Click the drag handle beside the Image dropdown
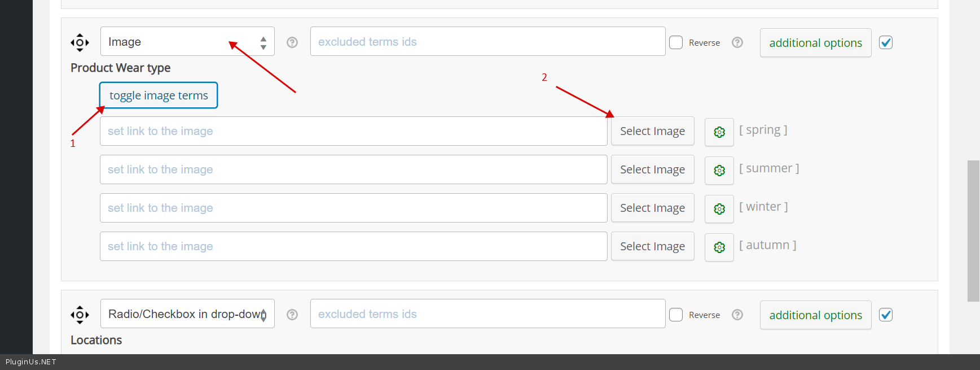Image resolution: width=980 pixels, height=370 pixels. (80, 42)
